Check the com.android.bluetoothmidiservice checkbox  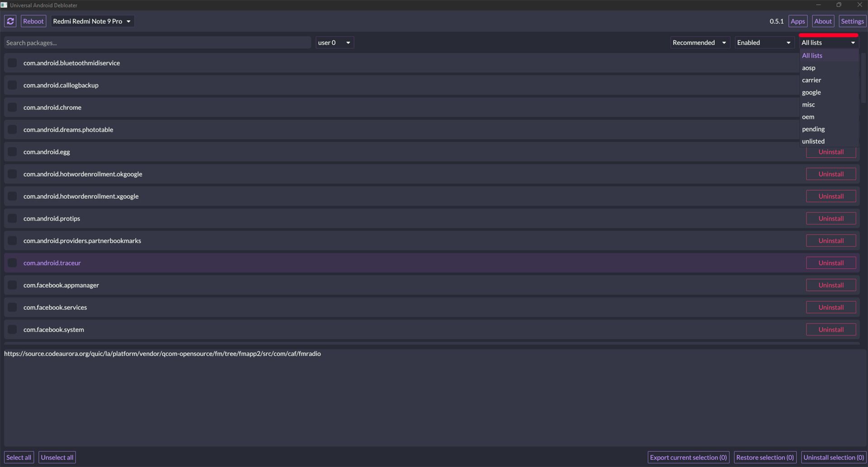tap(12, 63)
